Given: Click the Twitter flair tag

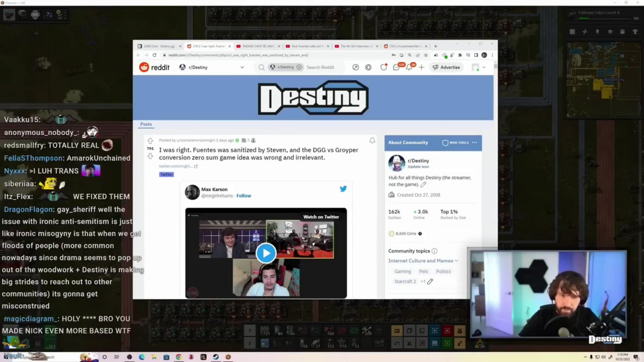Looking at the screenshot, I should pos(166,174).
